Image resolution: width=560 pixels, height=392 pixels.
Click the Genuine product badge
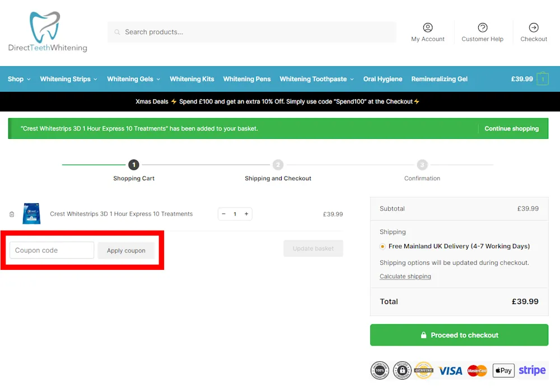click(424, 370)
